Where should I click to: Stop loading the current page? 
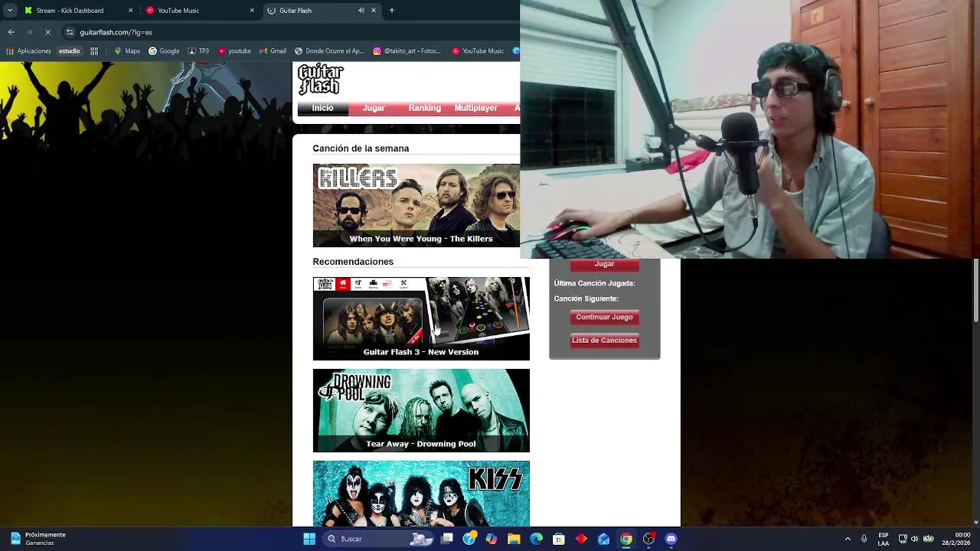point(47,32)
